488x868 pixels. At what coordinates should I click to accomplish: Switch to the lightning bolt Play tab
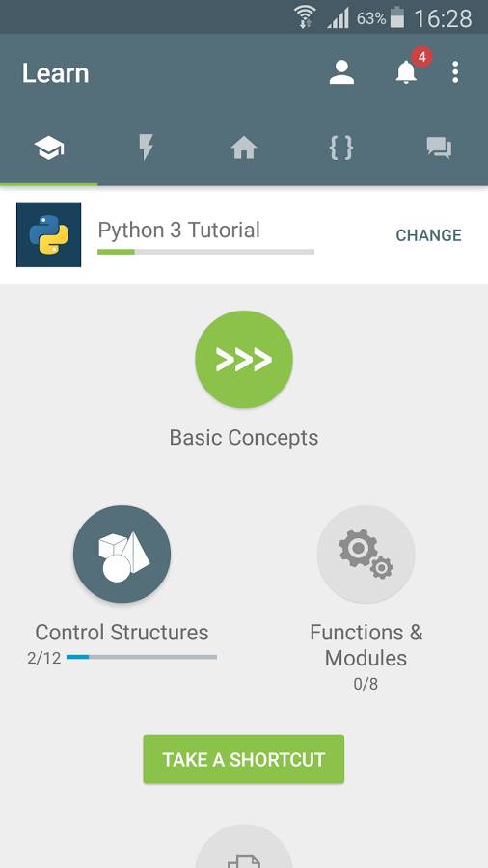[x=146, y=149]
